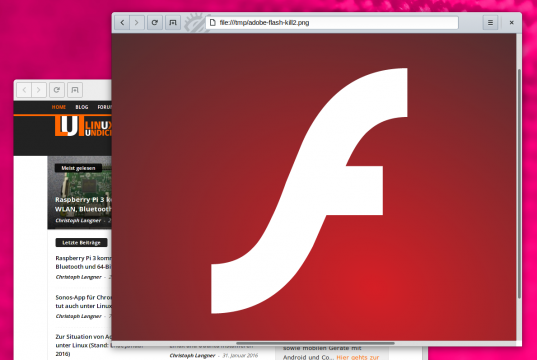537x360 pixels.
Task: Click the horizontal scrollbar of front window
Action: tap(315, 343)
